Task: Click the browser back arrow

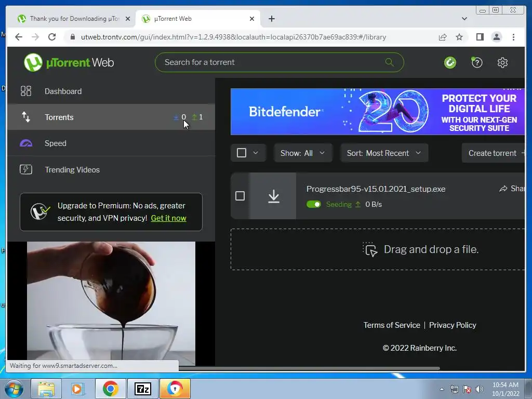Action: point(19,37)
